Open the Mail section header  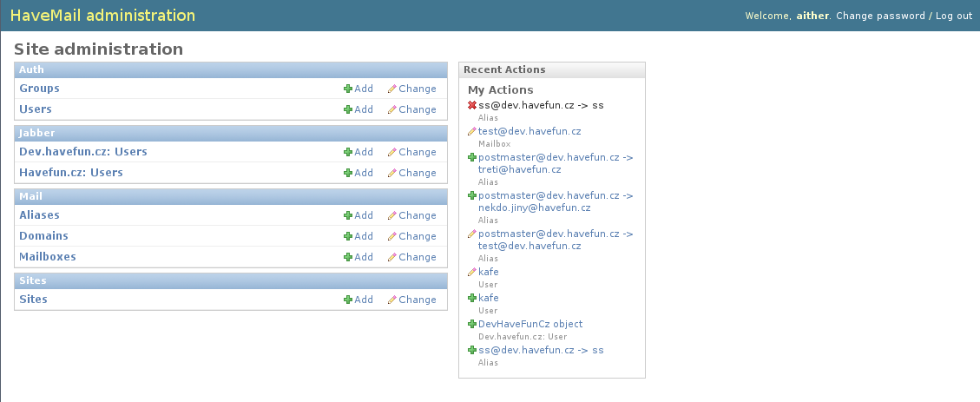30,196
